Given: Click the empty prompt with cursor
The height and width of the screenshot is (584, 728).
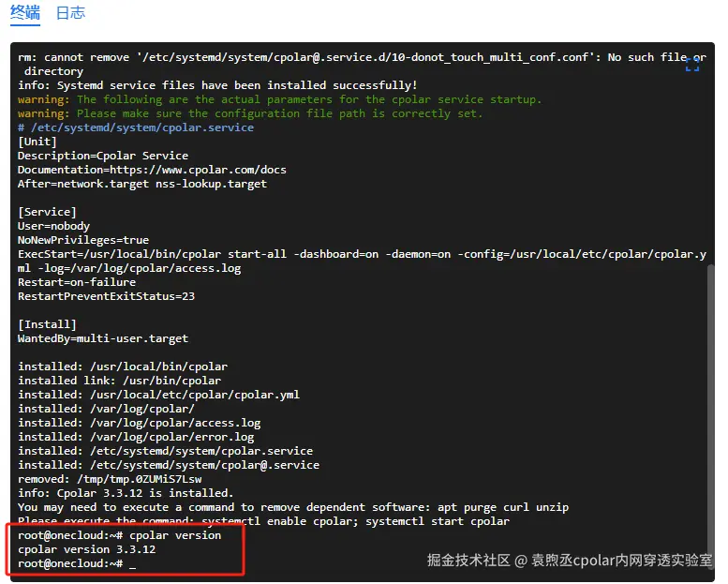Looking at the screenshot, I should [77, 563].
